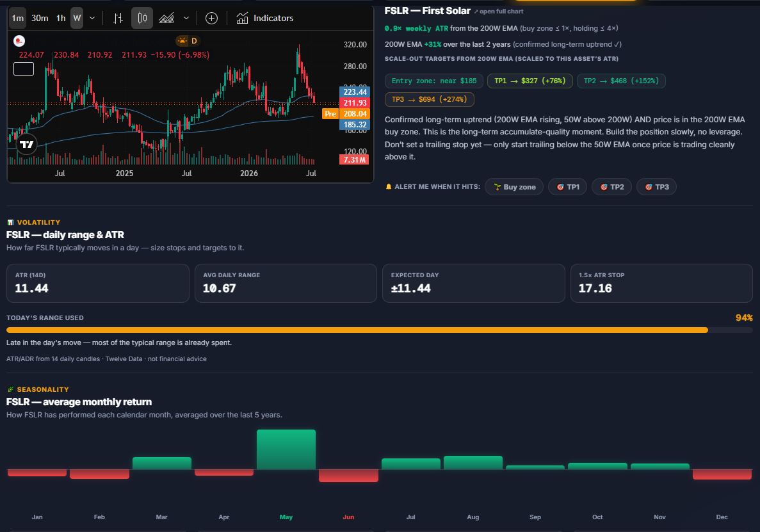This screenshot has width=760, height=532.
Task: Click the TradingView logo on chart
Action: coord(27,144)
